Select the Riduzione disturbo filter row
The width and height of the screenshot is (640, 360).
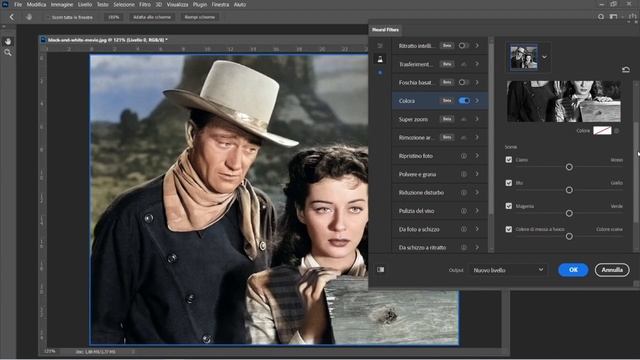[x=440, y=193]
